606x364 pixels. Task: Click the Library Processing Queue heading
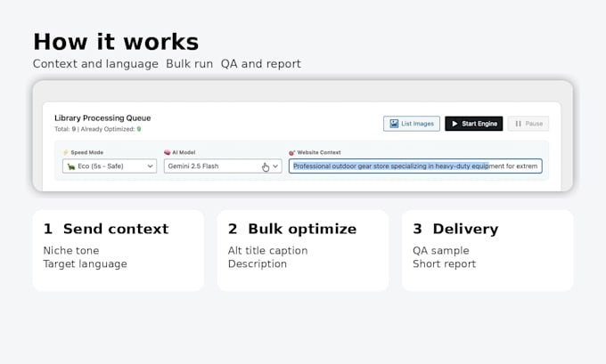[x=102, y=117]
